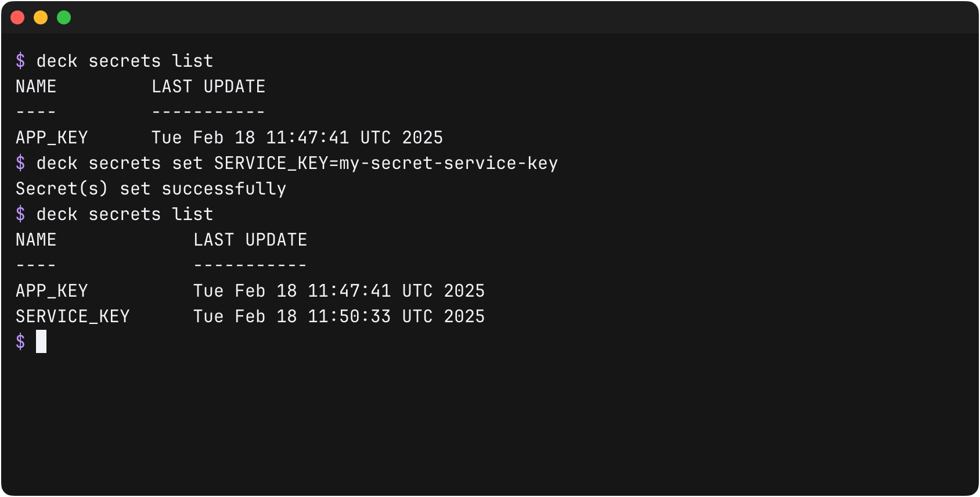Viewport: 980px width, 497px height.
Task: Click the LAST UPDATE header above SERVICE_KEY's timestamp
Action: coord(250,240)
